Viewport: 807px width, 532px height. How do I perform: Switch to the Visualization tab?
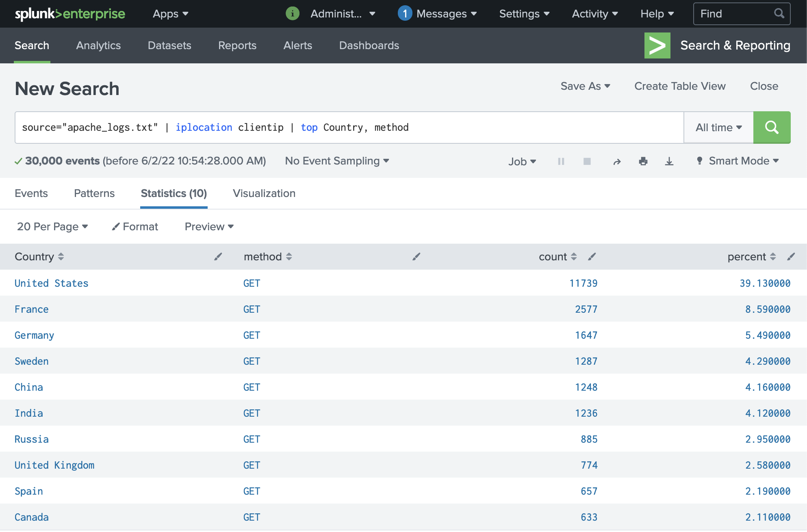pyautogui.click(x=264, y=193)
